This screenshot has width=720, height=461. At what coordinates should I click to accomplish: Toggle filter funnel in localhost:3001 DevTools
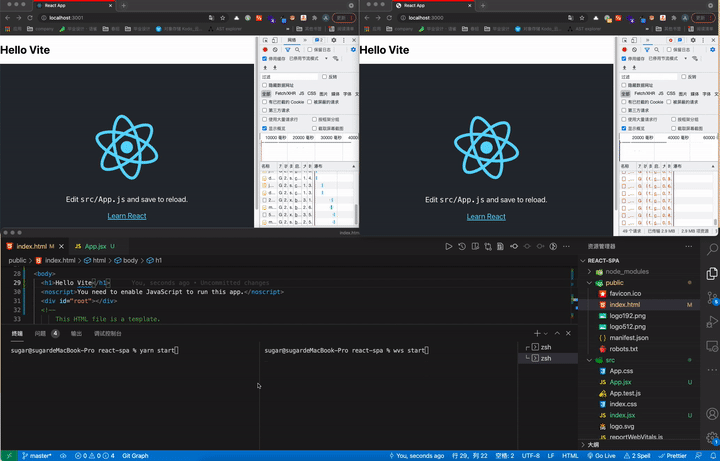(x=287, y=50)
